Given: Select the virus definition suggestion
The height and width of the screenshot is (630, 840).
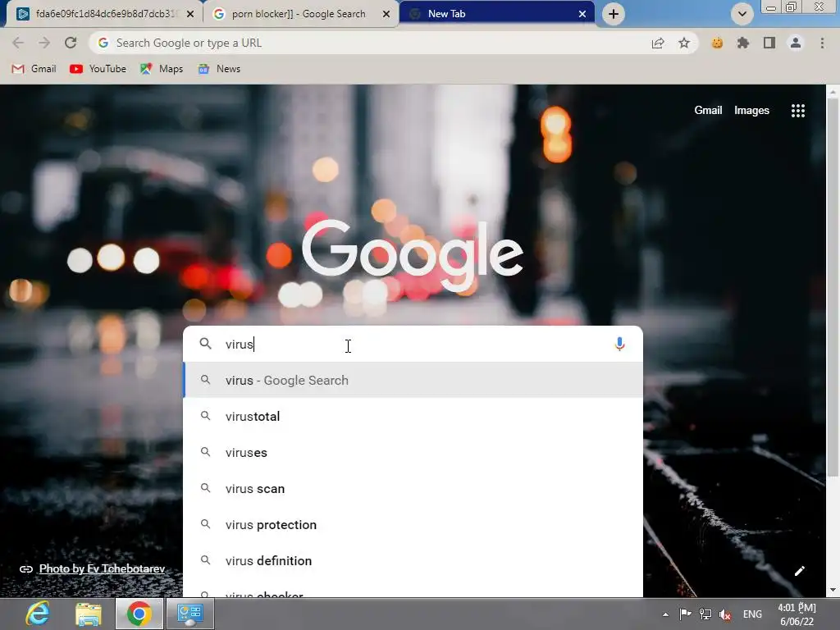Looking at the screenshot, I should pyautogui.click(x=413, y=561).
